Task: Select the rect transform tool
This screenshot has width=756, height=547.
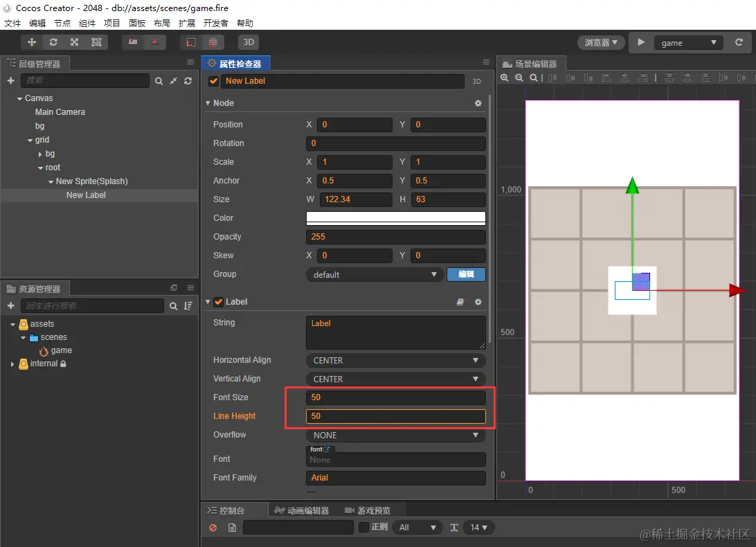Action: (x=96, y=42)
